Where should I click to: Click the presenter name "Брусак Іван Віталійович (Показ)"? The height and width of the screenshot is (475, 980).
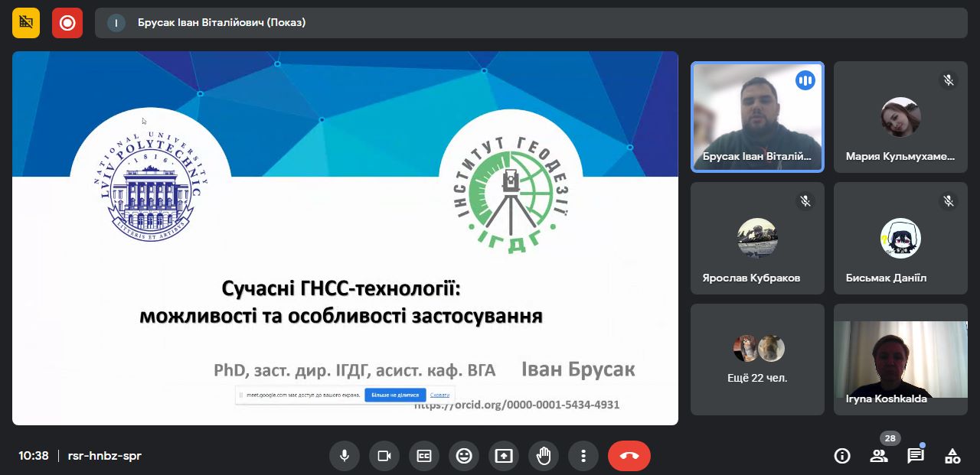point(222,23)
